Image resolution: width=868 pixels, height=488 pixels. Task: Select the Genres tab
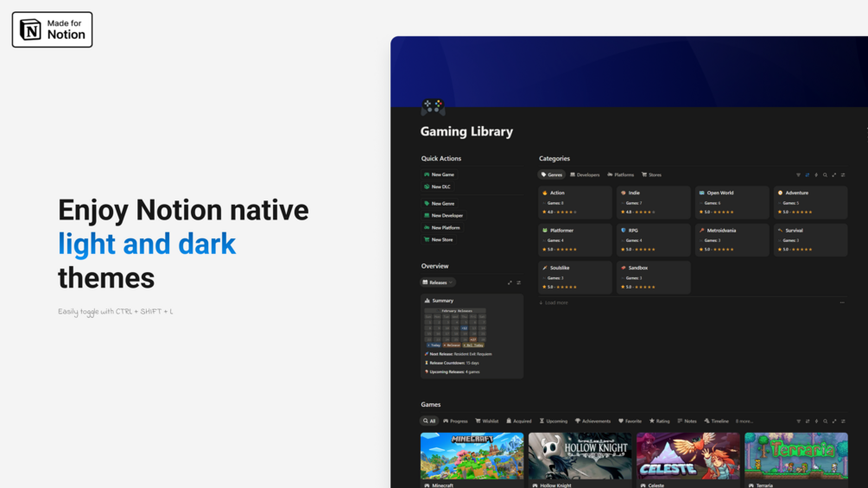[551, 174]
